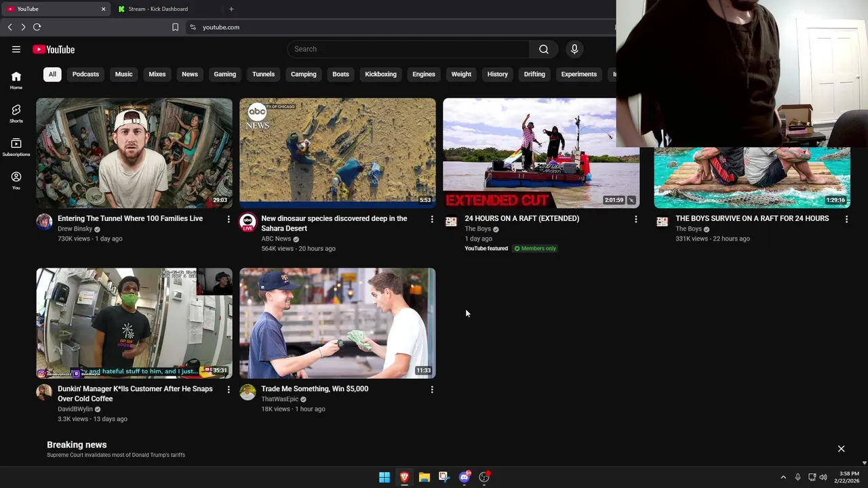Select the Boats filter chip
The width and height of the screenshot is (868, 488).
[340, 74]
